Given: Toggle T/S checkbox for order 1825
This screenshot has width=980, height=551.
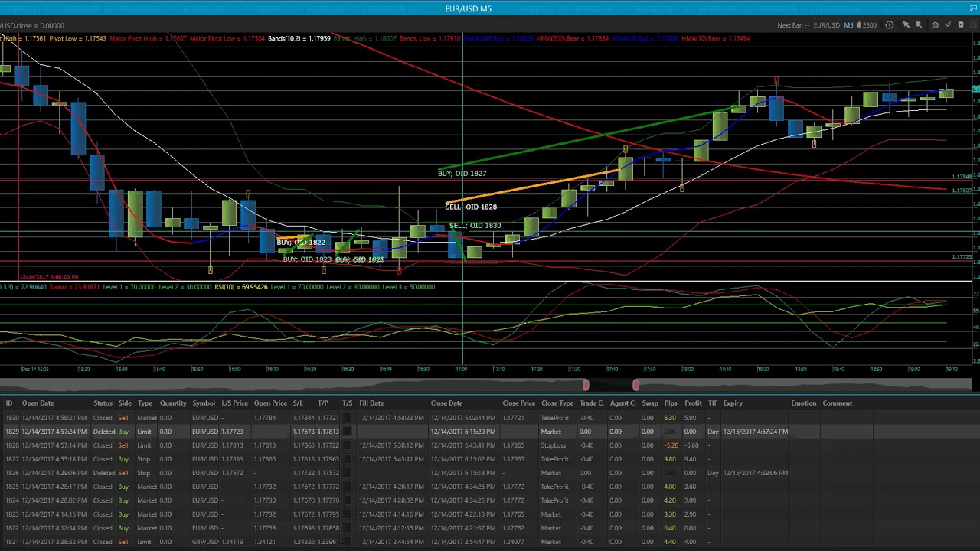Looking at the screenshot, I should click(348, 487).
